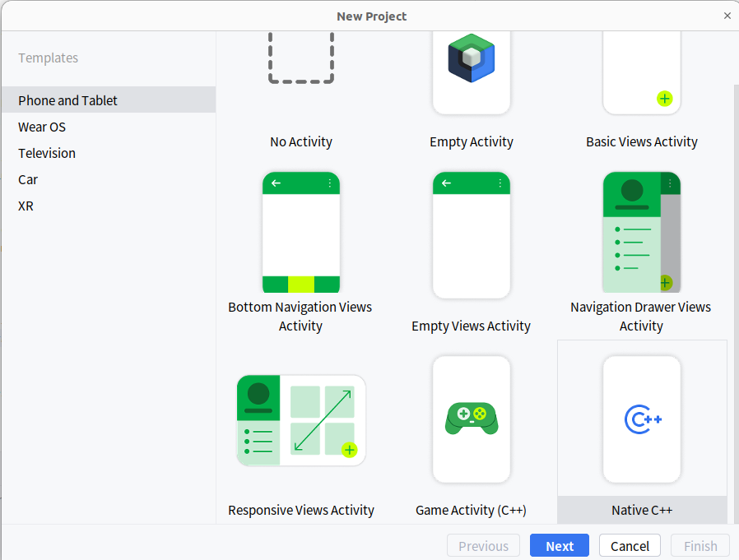Screen dimensions: 739x560
Task: Pick the Responsive Views Activity thumbnail
Action: (301, 420)
